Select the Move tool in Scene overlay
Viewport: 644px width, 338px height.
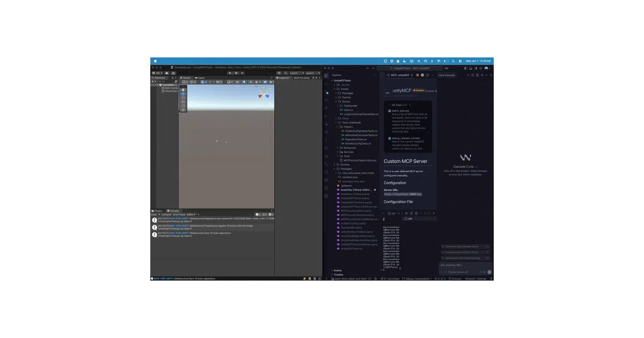pyautogui.click(x=183, y=94)
